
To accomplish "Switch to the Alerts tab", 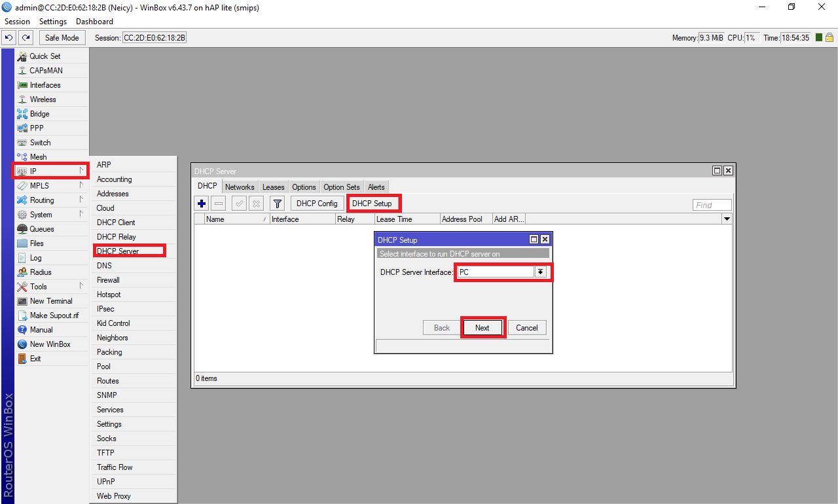I will [x=376, y=187].
